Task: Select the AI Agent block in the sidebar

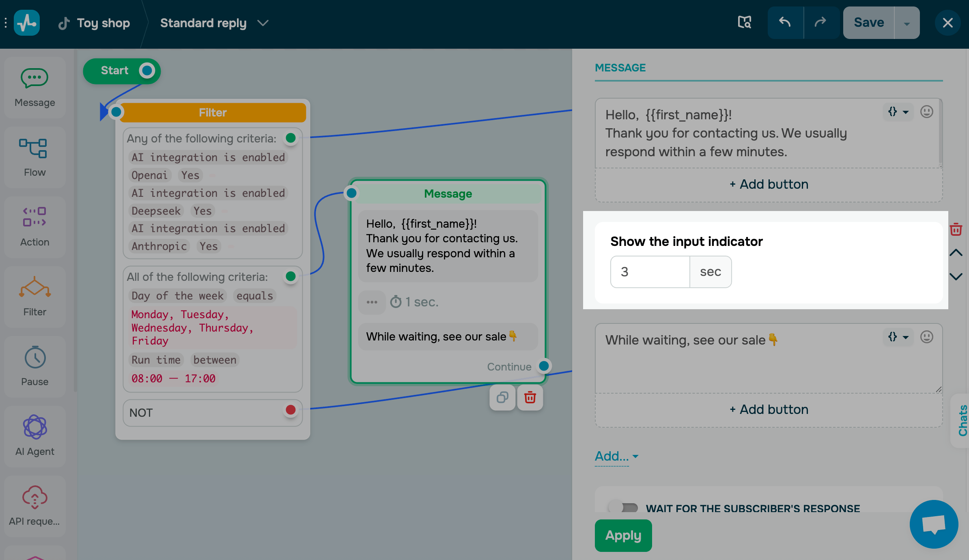Action: (x=34, y=436)
